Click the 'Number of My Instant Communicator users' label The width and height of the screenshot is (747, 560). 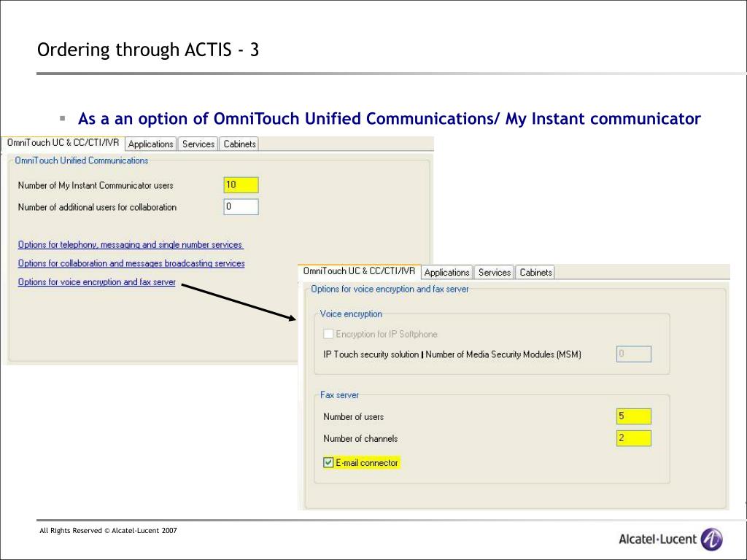tap(96, 185)
